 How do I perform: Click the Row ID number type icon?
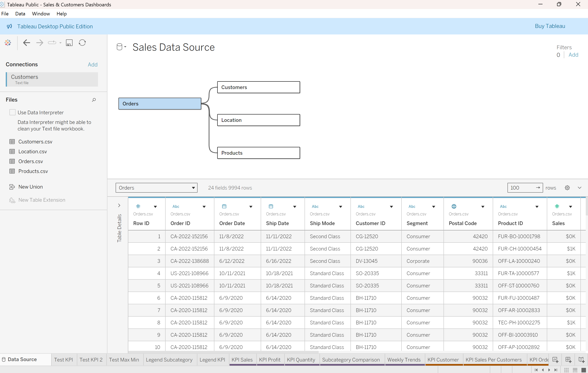tap(138, 206)
